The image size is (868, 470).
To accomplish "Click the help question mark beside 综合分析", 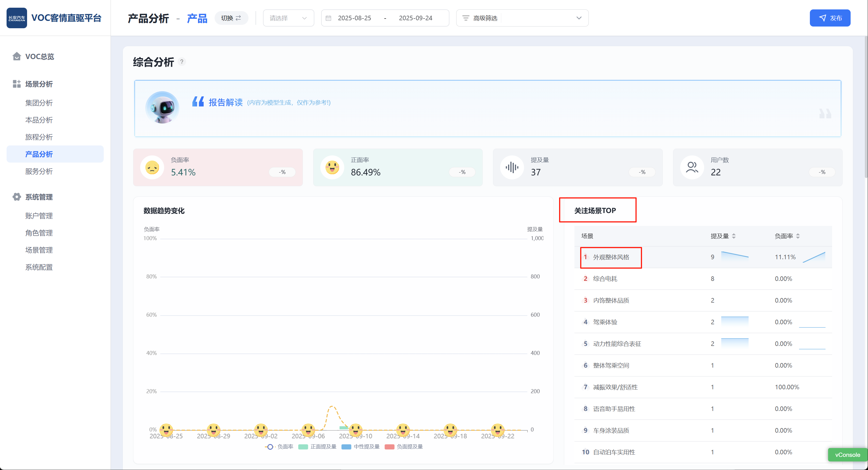I will (x=182, y=62).
